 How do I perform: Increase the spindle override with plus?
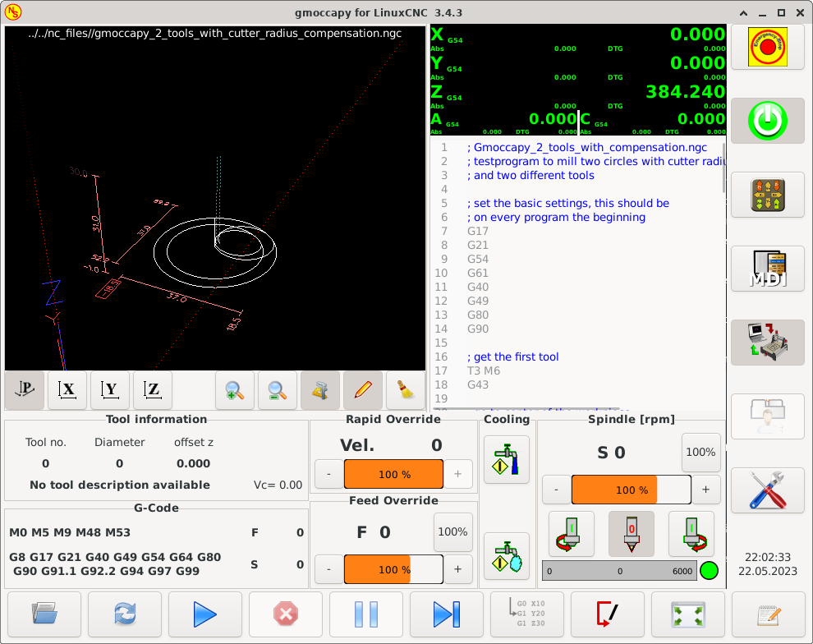point(705,490)
